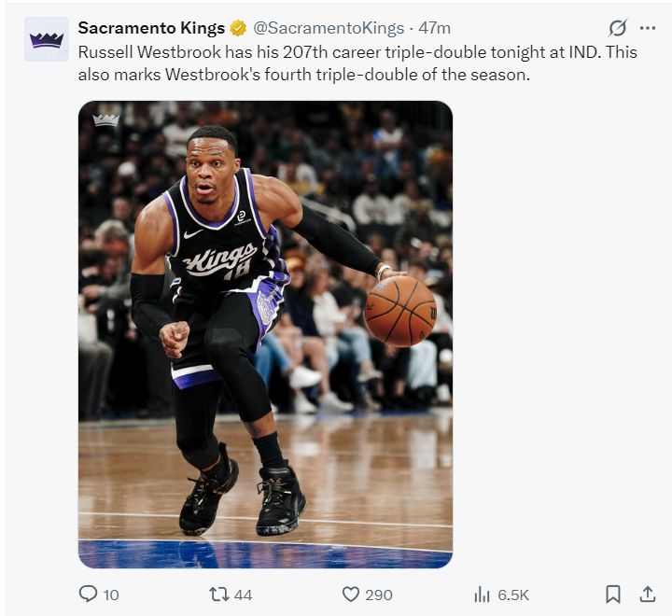
Task: Click the repost count of 44
Action: click(x=244, y=595)
